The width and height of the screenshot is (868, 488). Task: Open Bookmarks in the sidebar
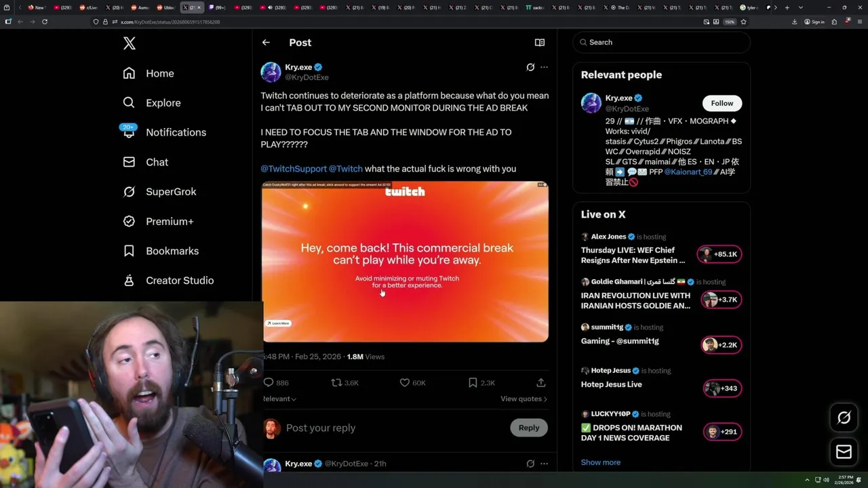click(x=161, y=251)
